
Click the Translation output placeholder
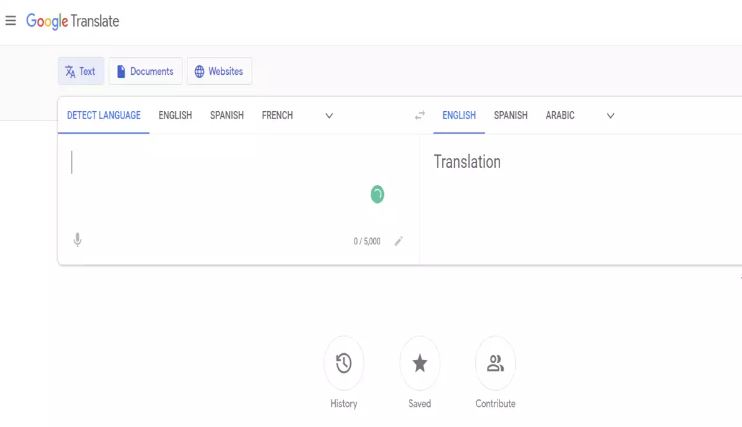467,162
